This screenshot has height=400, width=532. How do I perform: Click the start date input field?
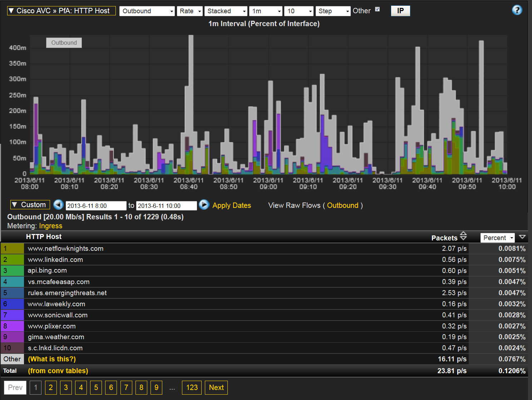click(96, 206)
